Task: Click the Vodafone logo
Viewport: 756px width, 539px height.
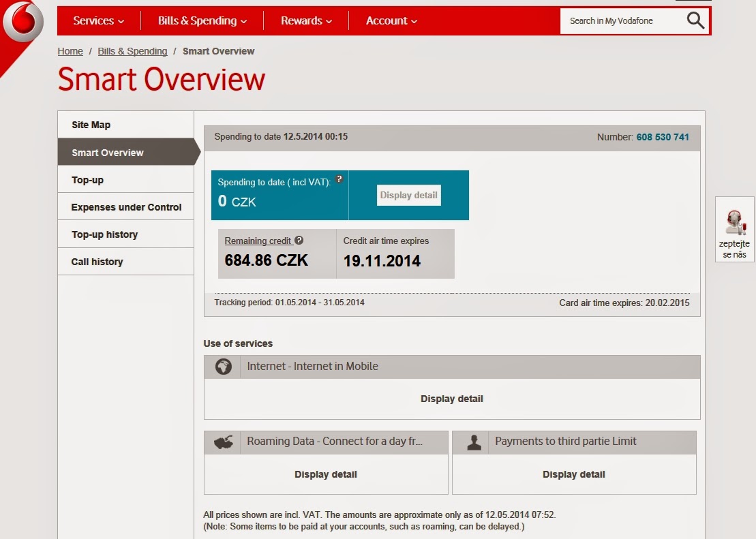Action: pos(22,20)
